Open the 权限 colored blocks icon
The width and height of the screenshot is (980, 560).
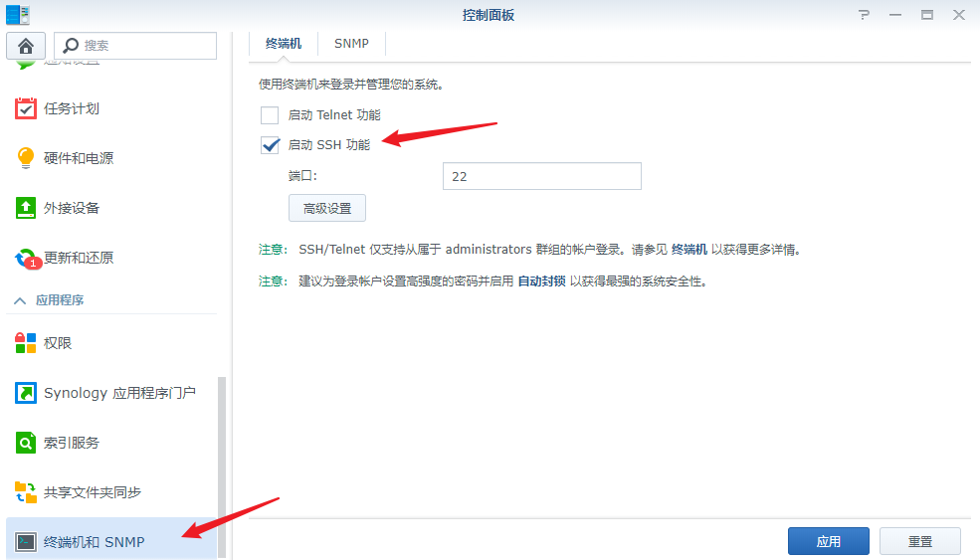[26, 342]
